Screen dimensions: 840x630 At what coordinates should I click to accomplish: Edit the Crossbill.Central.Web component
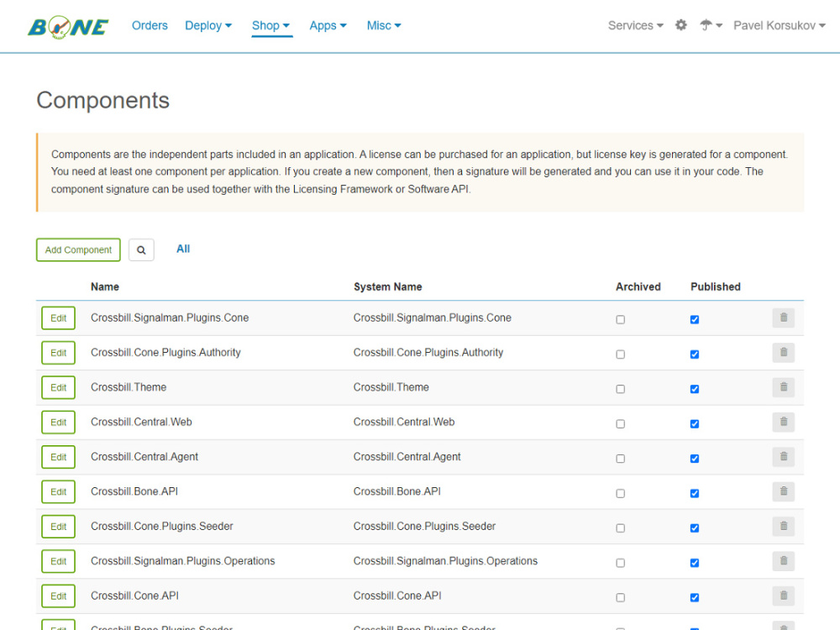59,423
